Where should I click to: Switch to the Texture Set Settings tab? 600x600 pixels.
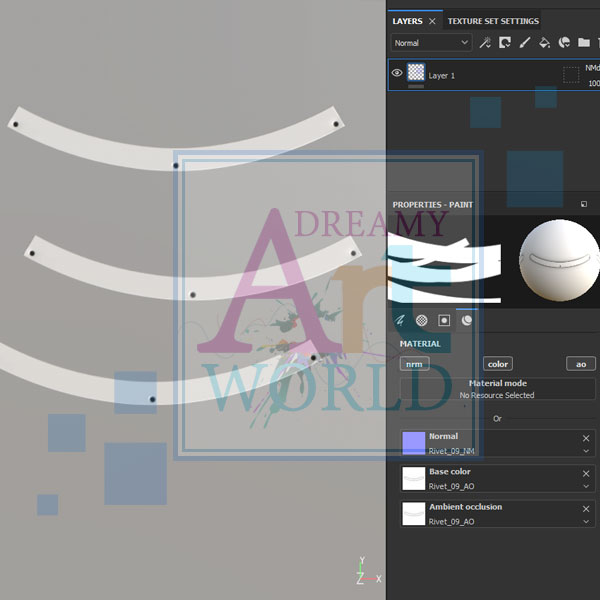[493, 21]
